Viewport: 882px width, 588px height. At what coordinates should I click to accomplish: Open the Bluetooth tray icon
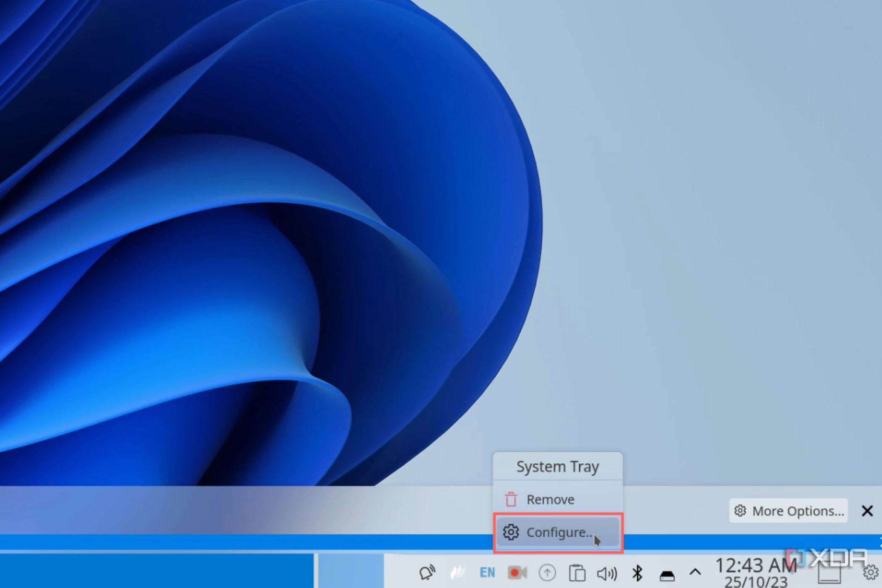(637, 573)
